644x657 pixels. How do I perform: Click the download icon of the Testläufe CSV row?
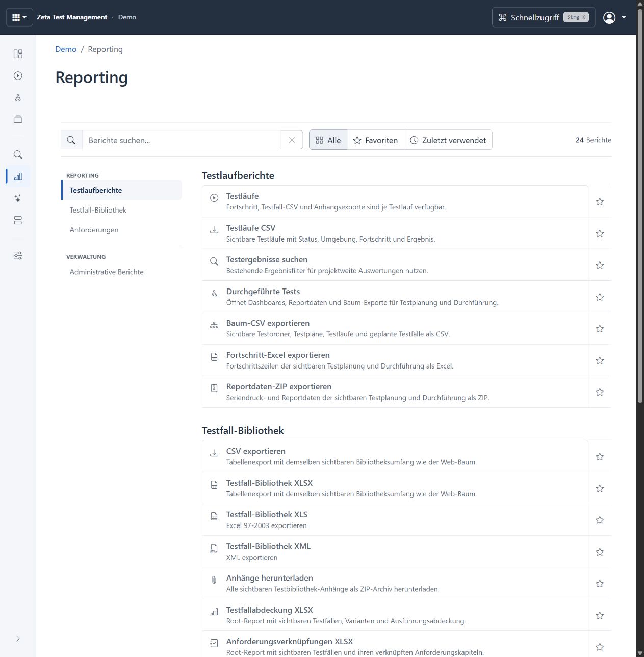point(214,230)
